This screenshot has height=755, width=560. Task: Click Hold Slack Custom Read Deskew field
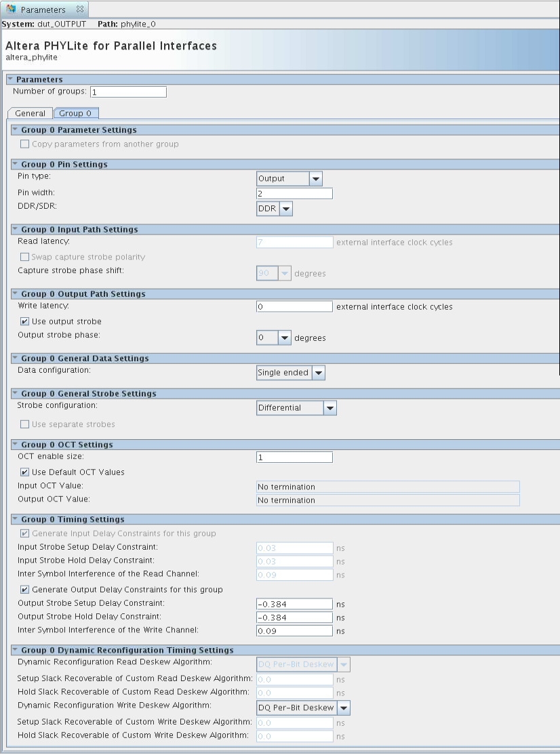pos(294,693)
